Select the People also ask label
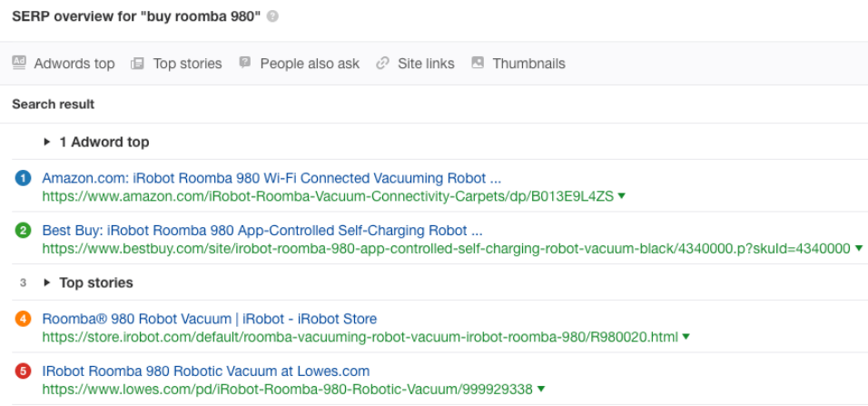Screen dimensions: 868x406 click(x=310, y=64)
